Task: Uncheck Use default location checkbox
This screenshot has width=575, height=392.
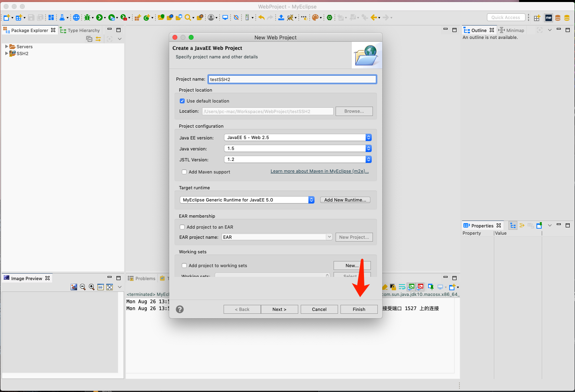Action: pyautogui.click(x=182, y=101)
